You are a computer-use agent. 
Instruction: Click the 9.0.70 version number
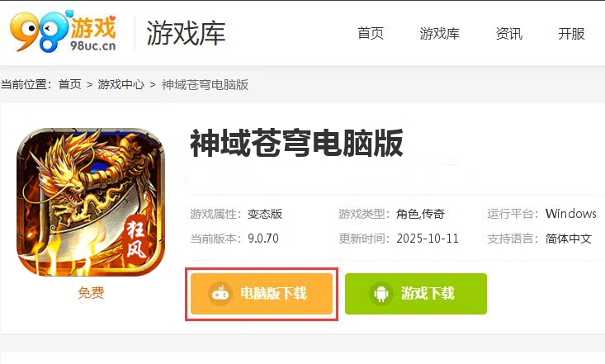pos(263,239)
